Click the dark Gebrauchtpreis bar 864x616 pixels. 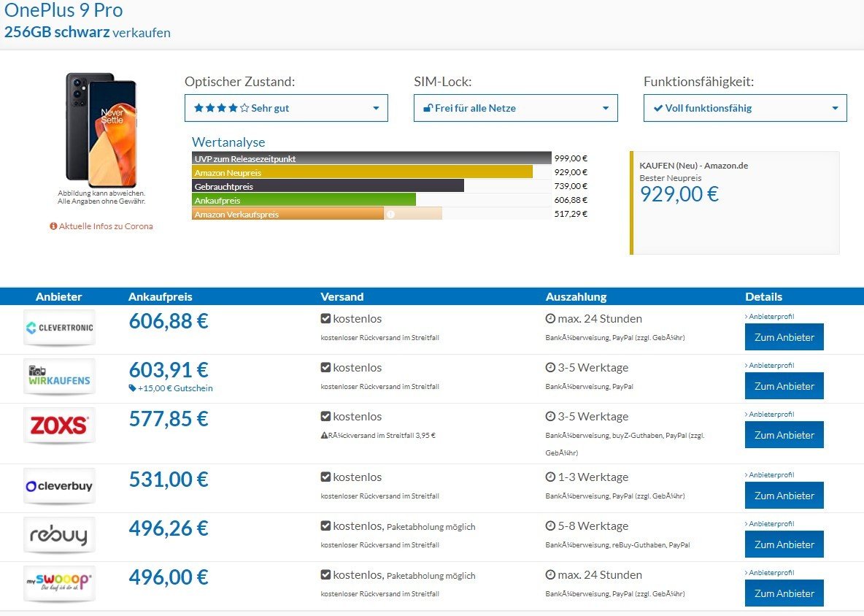pyautogui.click(x=328, y=186)
